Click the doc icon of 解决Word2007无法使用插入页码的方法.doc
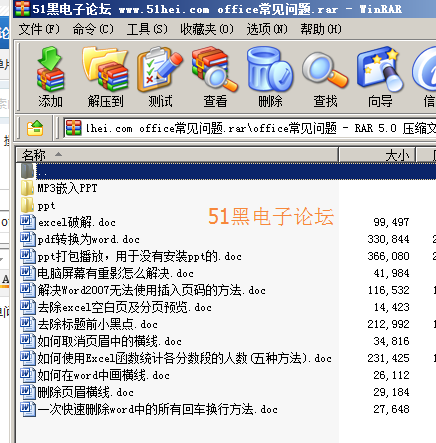Image resolution: width=436 pixels, height=443 pixels. [x=28, y=290]
